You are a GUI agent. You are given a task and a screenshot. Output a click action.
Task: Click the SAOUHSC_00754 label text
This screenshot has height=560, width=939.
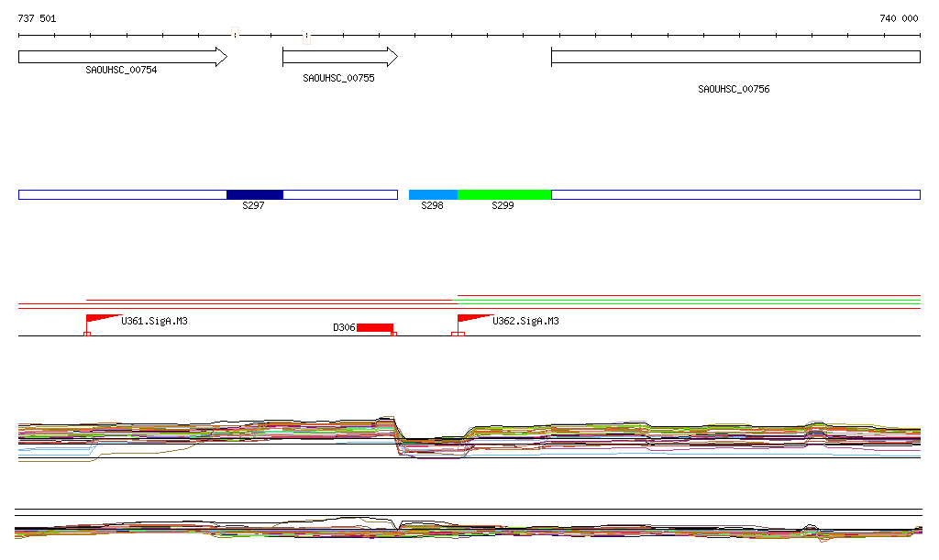tap(121, 70)
